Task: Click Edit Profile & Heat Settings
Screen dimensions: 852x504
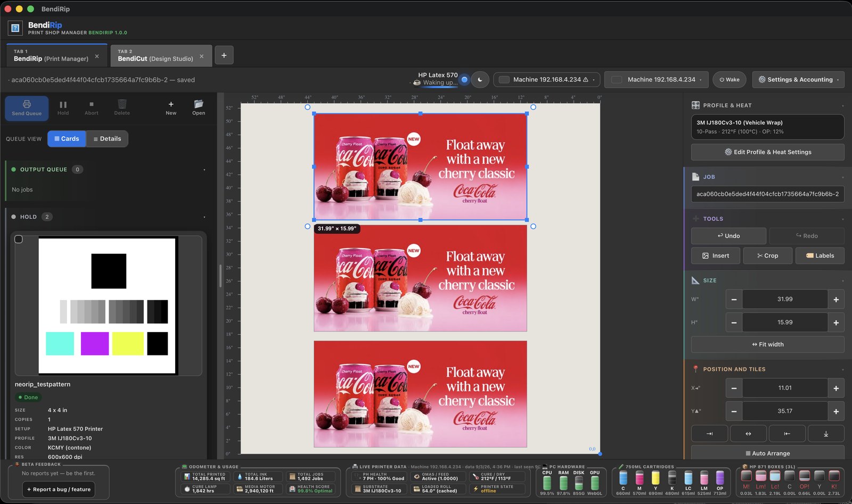Action: pos(767,152)
